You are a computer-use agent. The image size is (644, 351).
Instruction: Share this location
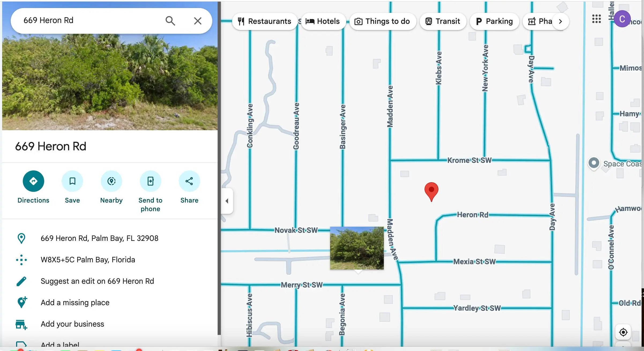(189, 181)
